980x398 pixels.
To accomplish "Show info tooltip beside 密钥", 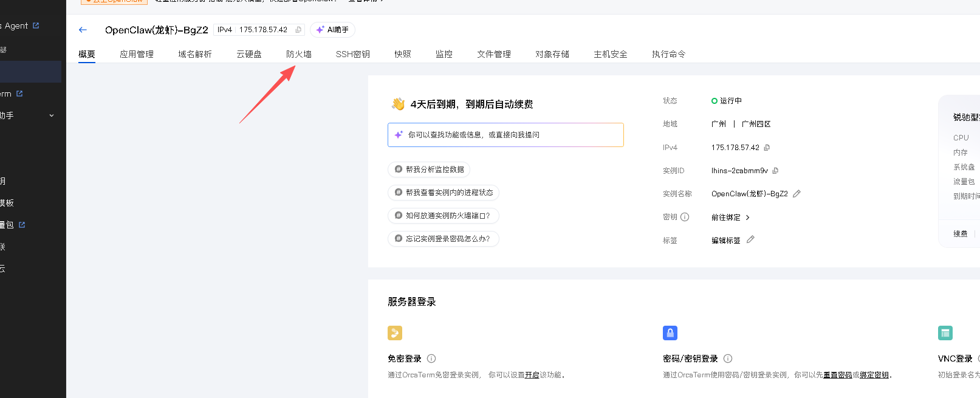I will (685, 217).
